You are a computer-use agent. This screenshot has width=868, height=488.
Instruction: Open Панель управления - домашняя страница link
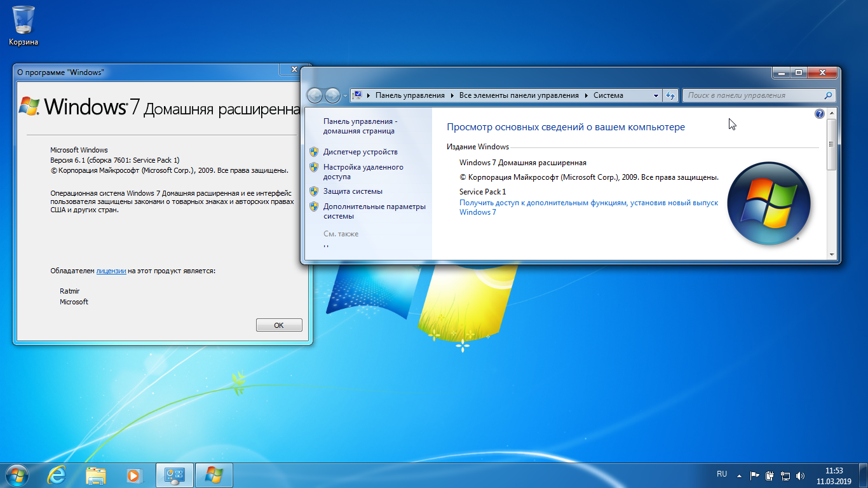point(360,126)
